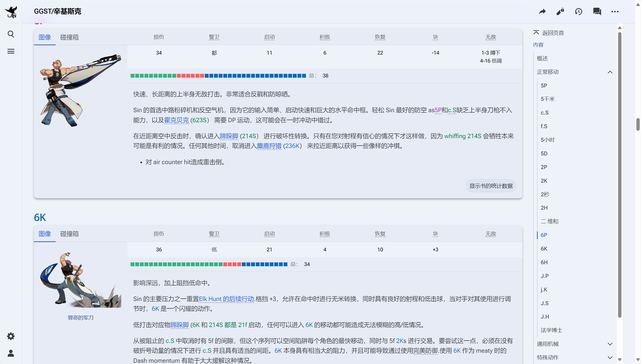Click the 6P character image thumbnail
Screen dimensions: 641x364
click(x=81, y=91)
